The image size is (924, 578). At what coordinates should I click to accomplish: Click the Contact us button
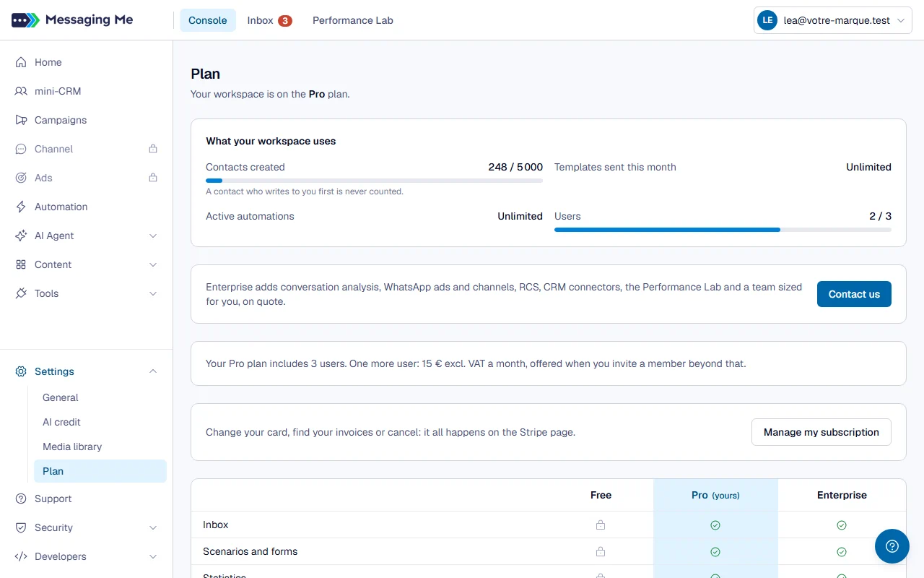854,294
